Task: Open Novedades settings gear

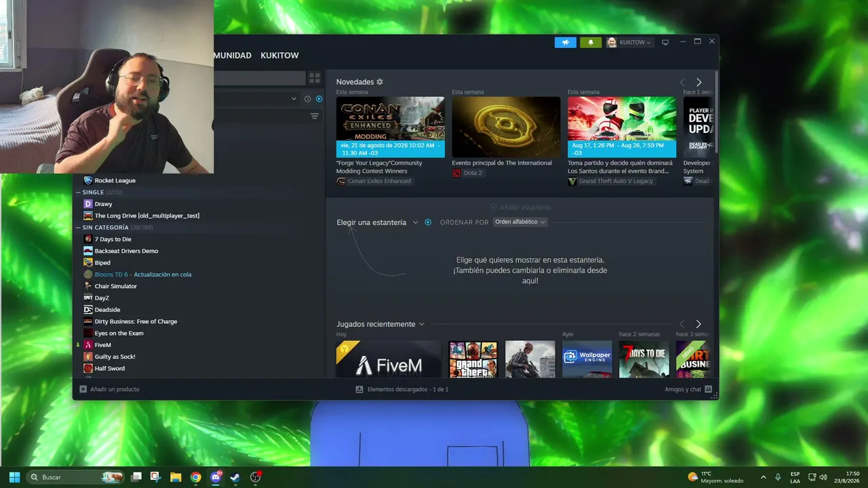Action: click(x=380, y=82)
